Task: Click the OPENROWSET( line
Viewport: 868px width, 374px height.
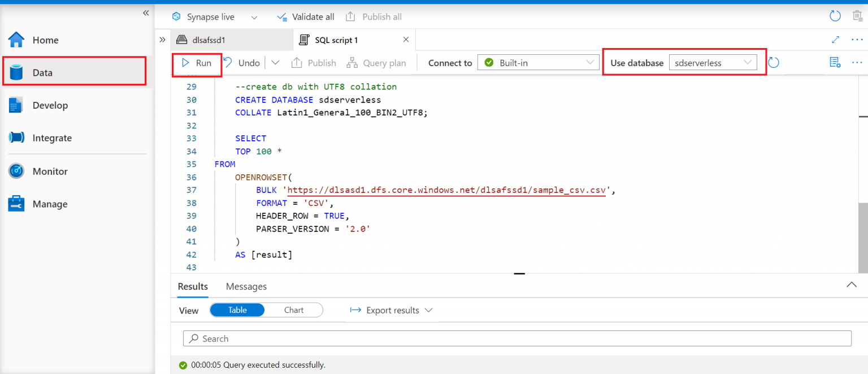Action: pyautogui.click(x=264, y=177)
